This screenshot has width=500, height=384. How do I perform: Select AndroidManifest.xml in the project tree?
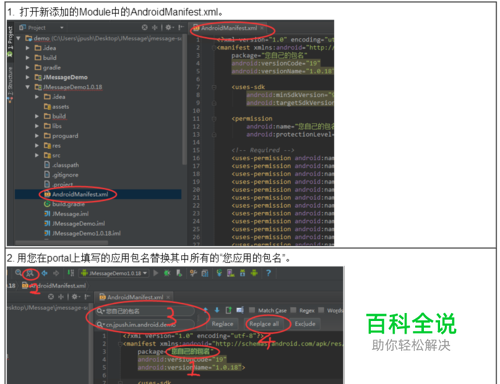pyautogui.click(x=80, y=194)
